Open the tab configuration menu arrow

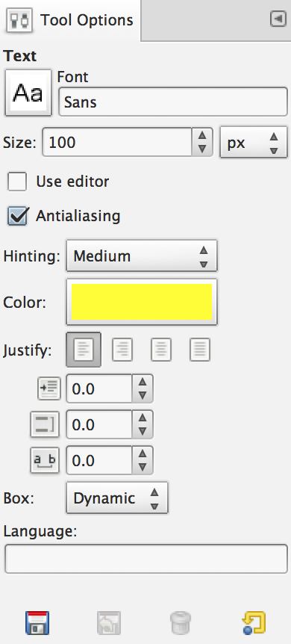[278, 19]
